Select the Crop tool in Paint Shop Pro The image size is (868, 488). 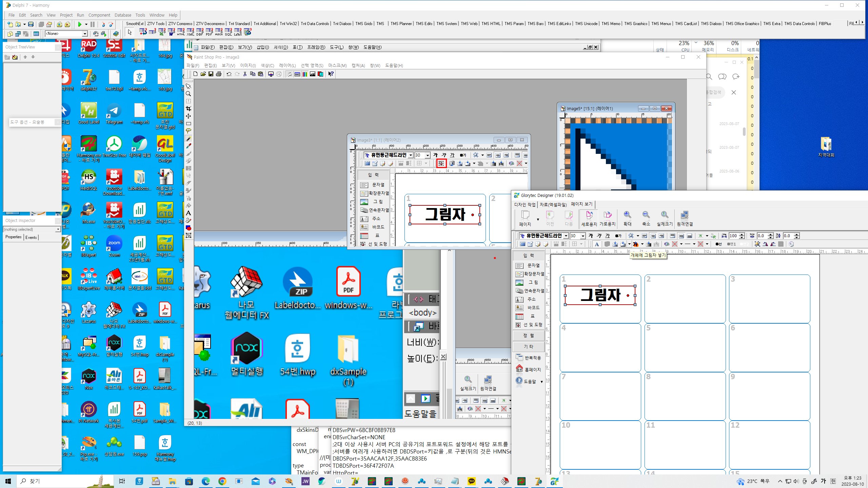189,109
